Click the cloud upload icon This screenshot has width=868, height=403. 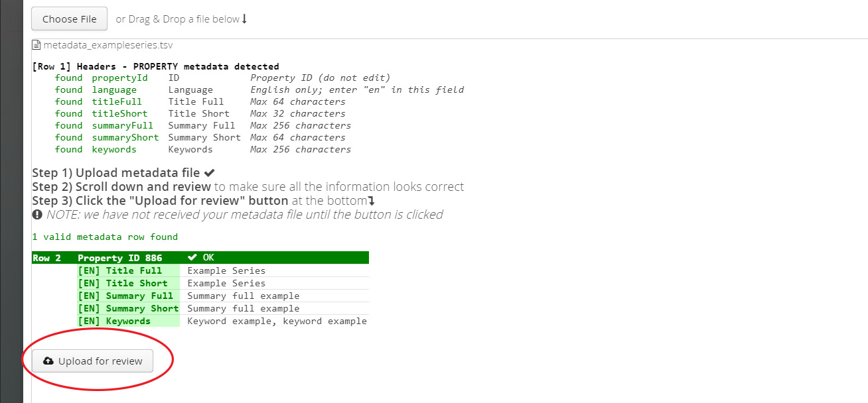pos(48,361)
